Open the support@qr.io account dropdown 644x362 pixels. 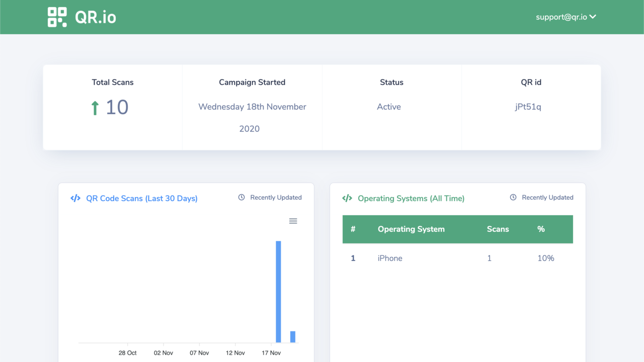click(x=566, y=17)
